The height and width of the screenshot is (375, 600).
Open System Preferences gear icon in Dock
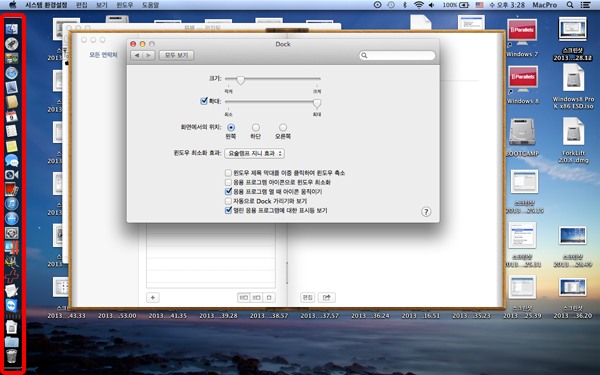pyautogui.click(x=11, y=233)
